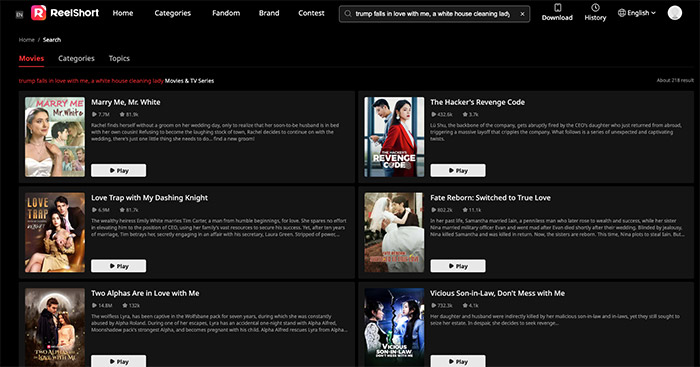Click the 4.1k favorites star of Vicious Son-in-Law
Viewport: 700px width, 367px height.
[x=470, y=306]
